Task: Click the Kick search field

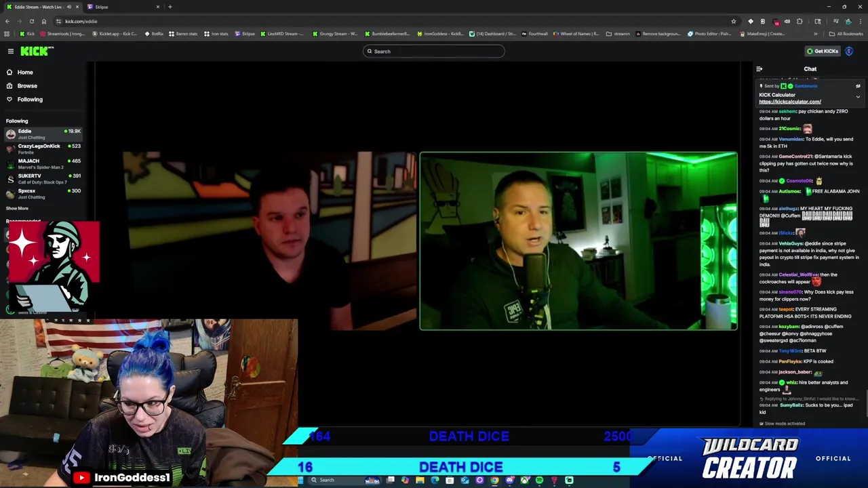Action: 434,51
